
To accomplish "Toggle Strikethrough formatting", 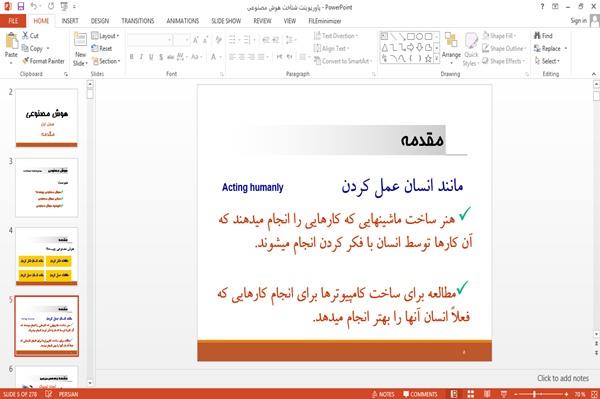I will (171, 57).
